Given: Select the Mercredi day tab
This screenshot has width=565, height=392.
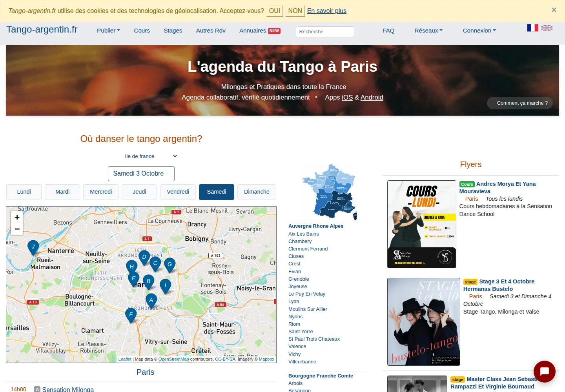Looking at the screenshot, I should (x=101, y=192).
